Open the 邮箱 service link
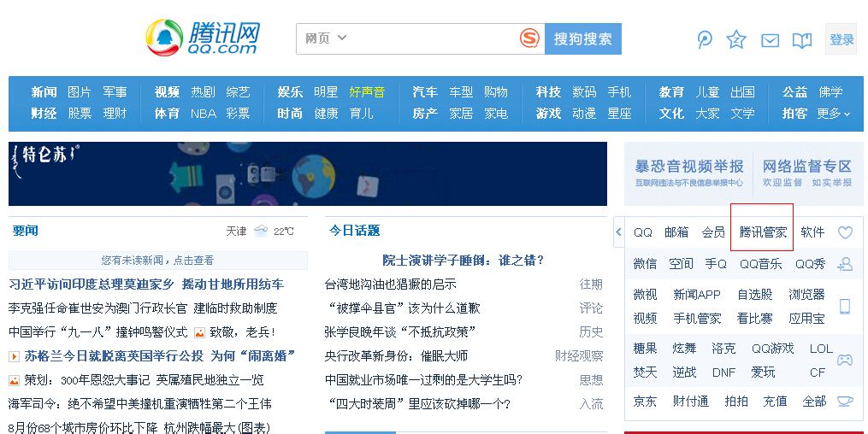The height and width of the screenshot is (434, 868). [676, 232]
